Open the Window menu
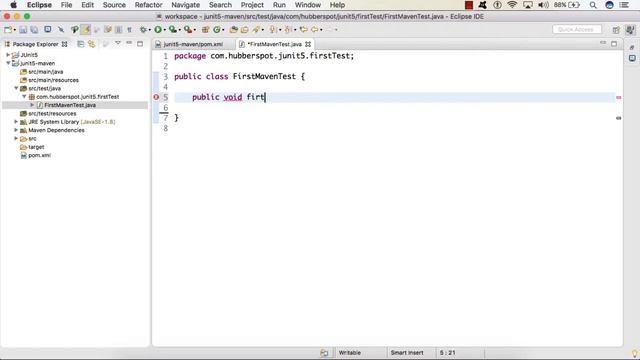Viewport: 640px width, 360px height. pyautogui.click(x=307, y=5)
